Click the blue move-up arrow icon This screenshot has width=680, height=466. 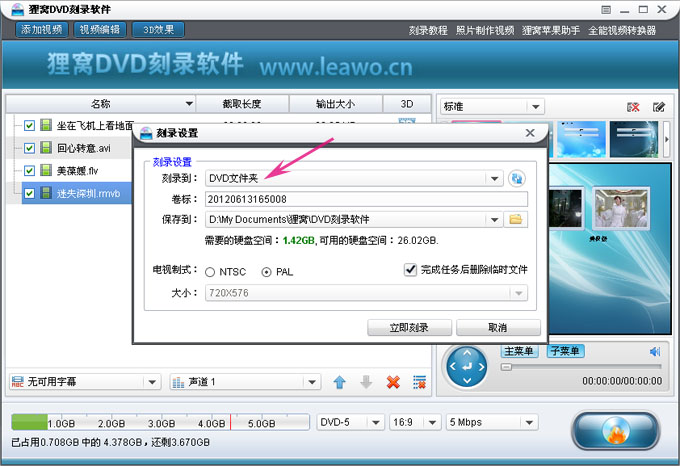[x=339, y=382]
